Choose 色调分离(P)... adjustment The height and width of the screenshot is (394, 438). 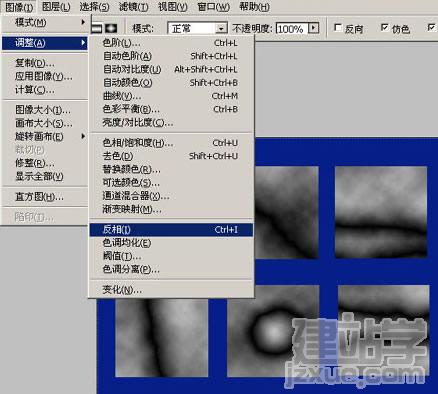tap(171, 269)
